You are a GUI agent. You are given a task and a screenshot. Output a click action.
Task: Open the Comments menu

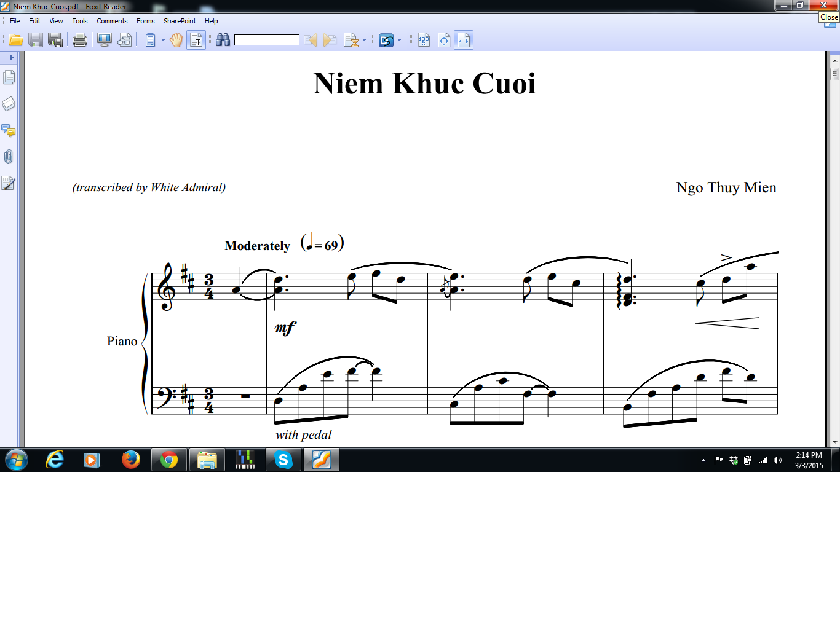(x=112, y=21)
